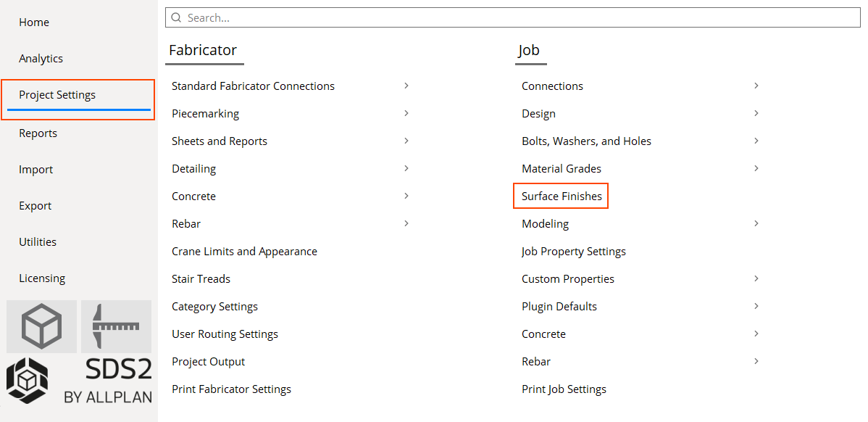Click the SDS2 by Allplan logo

click(80, 380)
